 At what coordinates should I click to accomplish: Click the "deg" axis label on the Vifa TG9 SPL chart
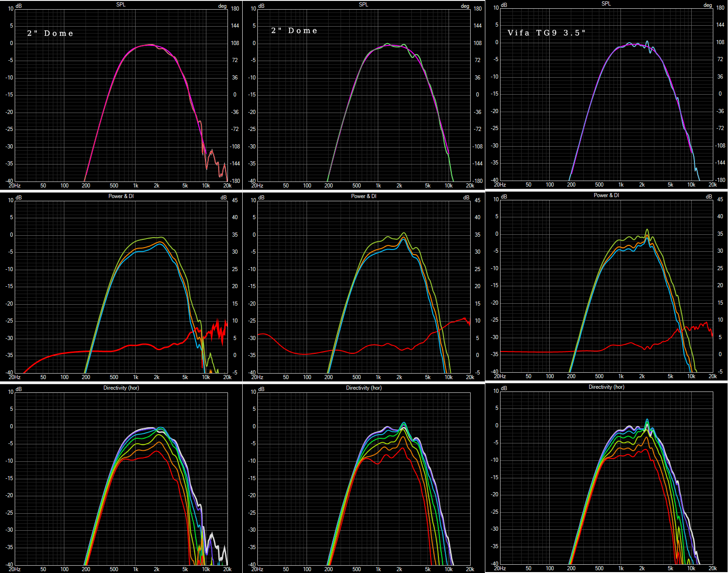click(x=708, y=6)
